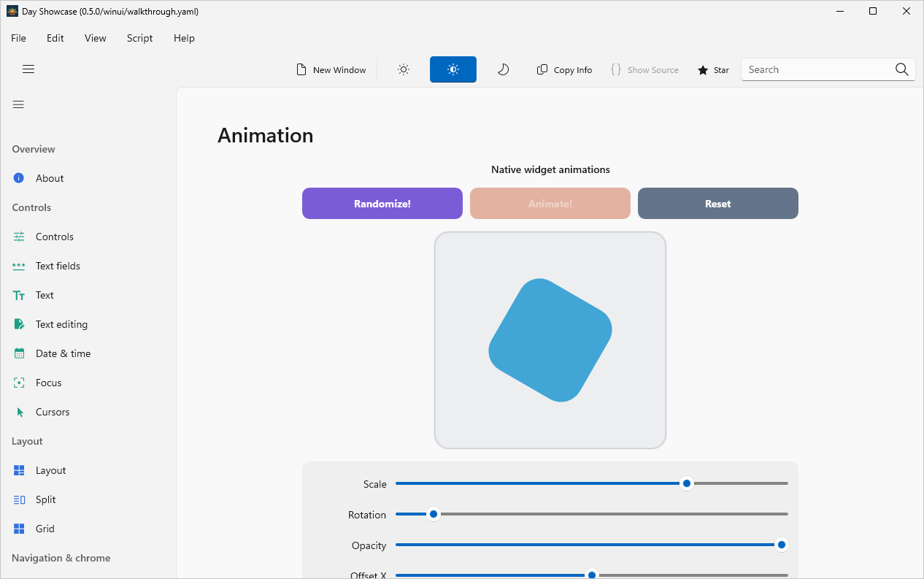Click the Star label in toolbar

click(721, 70)
